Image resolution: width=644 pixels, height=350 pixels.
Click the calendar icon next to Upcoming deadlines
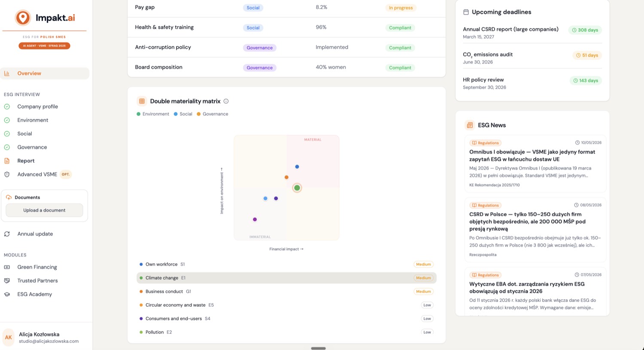[x=466, y=12]
